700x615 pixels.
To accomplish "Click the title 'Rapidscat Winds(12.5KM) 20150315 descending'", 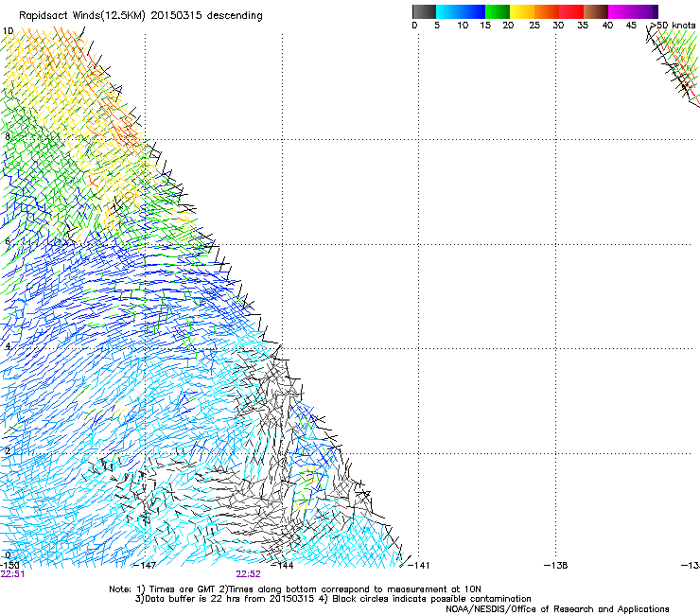I will [x=141, y=16].
